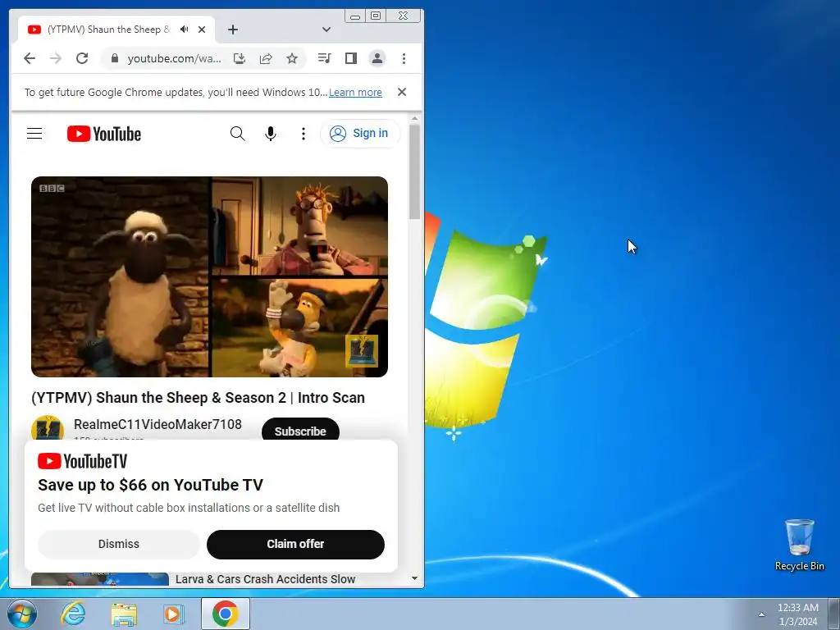Open the Windows Start menu
840x630 pixels.
(22, 614)
